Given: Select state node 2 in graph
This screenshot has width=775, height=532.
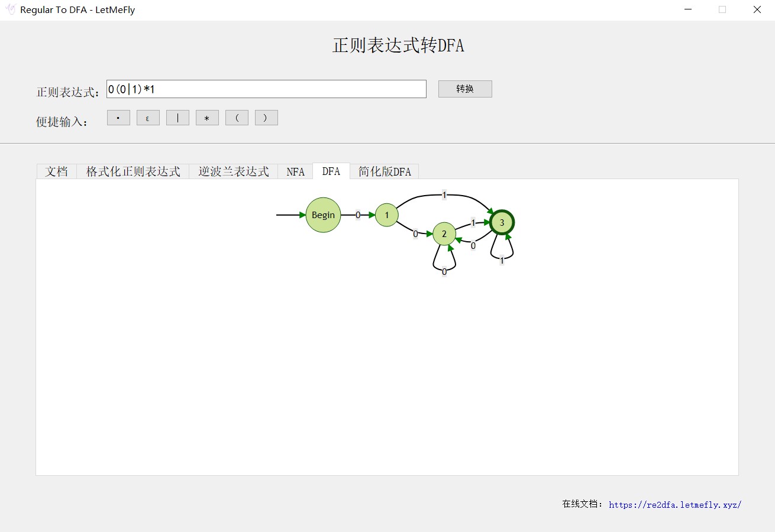Looking at the screenshot, I should 444,234.
